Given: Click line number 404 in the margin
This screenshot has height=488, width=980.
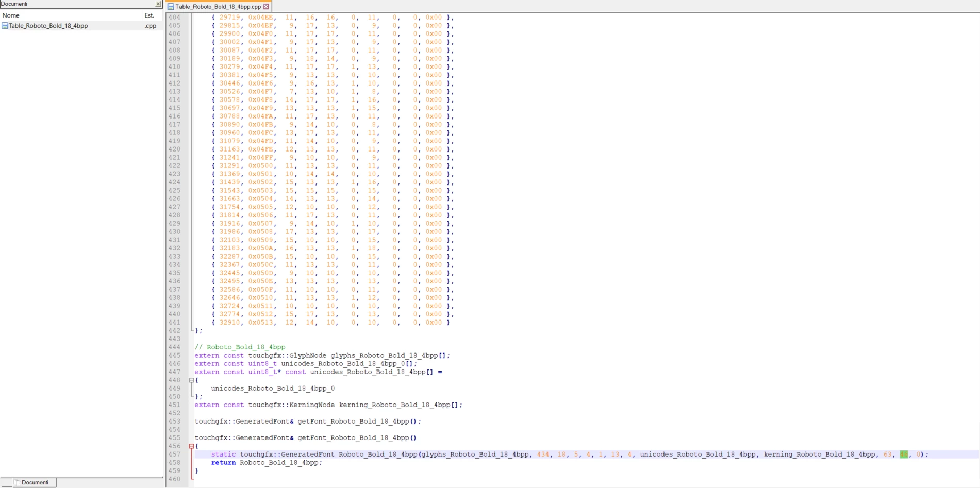Looking at the screenshot, I should (x=174, y=18).
